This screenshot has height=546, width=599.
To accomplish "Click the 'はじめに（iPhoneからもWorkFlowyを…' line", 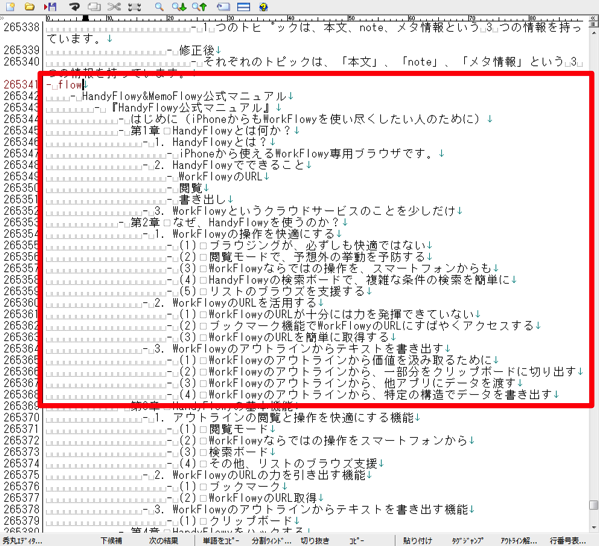I will 306,119.
